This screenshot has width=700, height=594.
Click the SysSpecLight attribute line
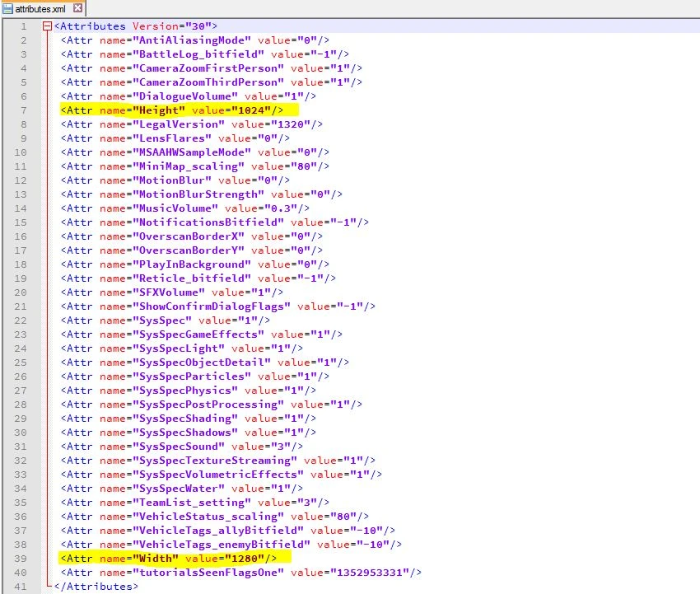pos(182,348)
